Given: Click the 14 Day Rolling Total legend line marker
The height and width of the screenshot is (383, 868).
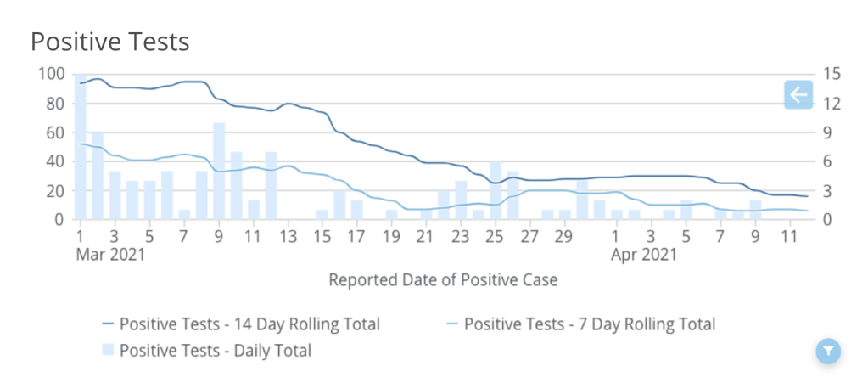Looking at the screenshot, I should tap(108, 324).
